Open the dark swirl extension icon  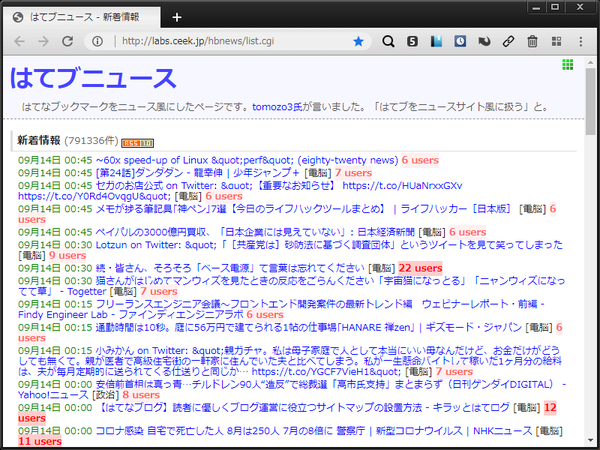point(484,41)
